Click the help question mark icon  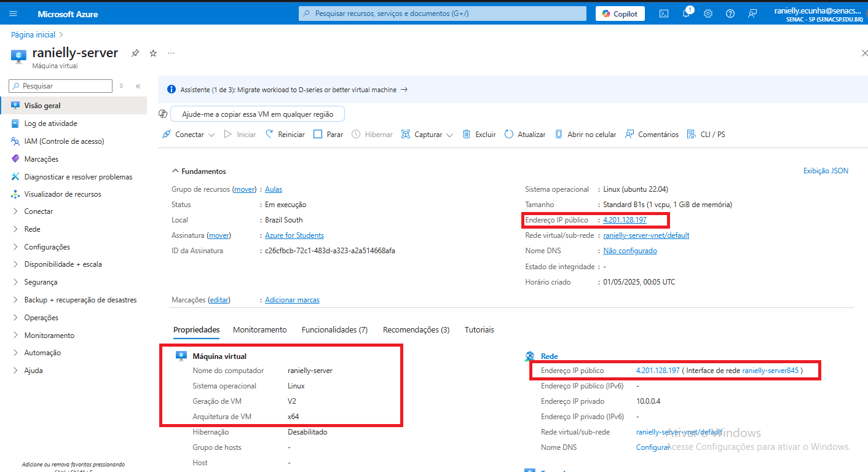pyautogui.click(x=730, y=14)
